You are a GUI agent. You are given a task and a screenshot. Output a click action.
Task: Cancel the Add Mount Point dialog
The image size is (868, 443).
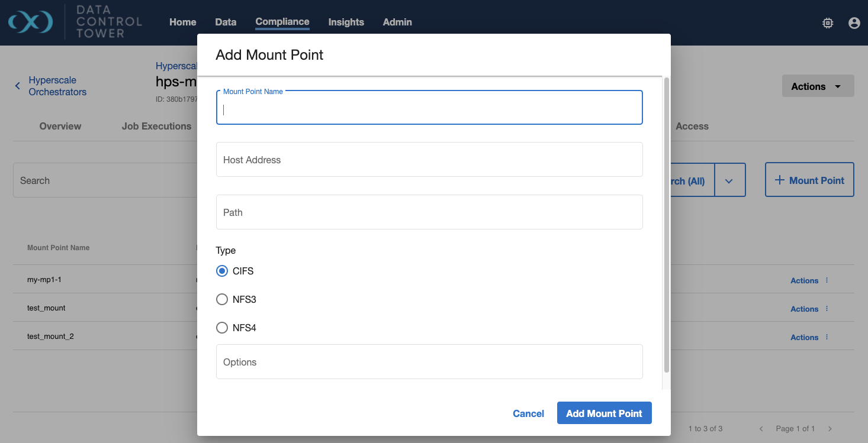point(528,413)
